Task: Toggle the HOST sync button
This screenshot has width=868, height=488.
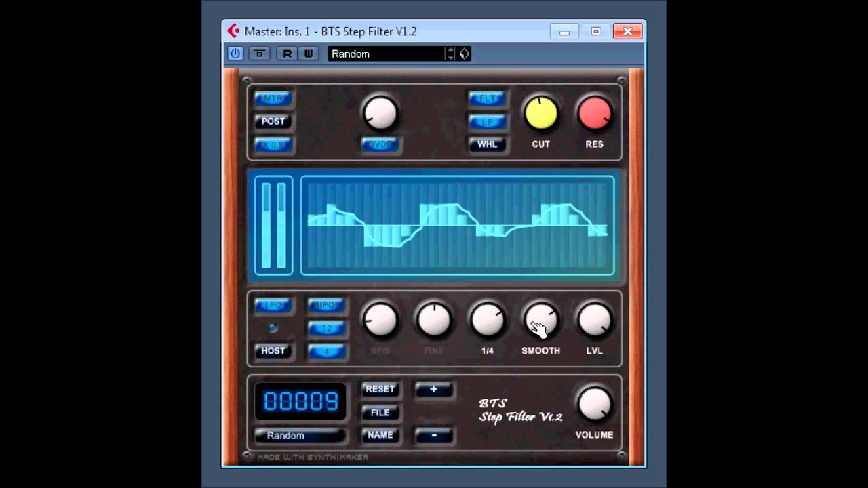Action: pos(273,351)
